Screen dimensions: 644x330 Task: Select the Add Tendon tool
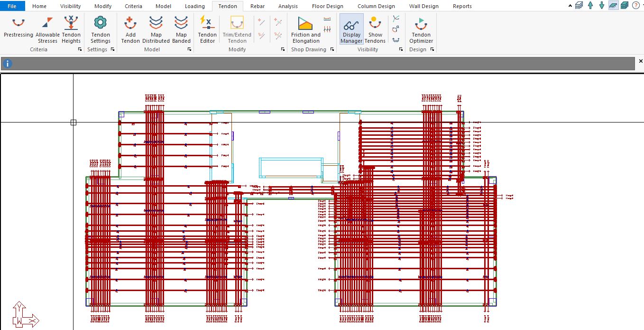[130, 28]
